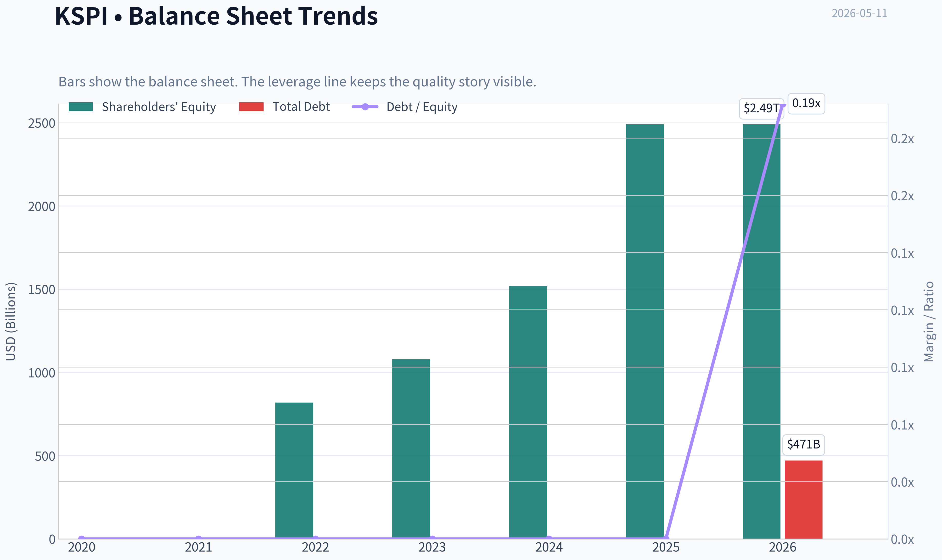This screenshot has width=942, height=560.
Task: Click the 2026 x-axis label
Action: (783, 547)
